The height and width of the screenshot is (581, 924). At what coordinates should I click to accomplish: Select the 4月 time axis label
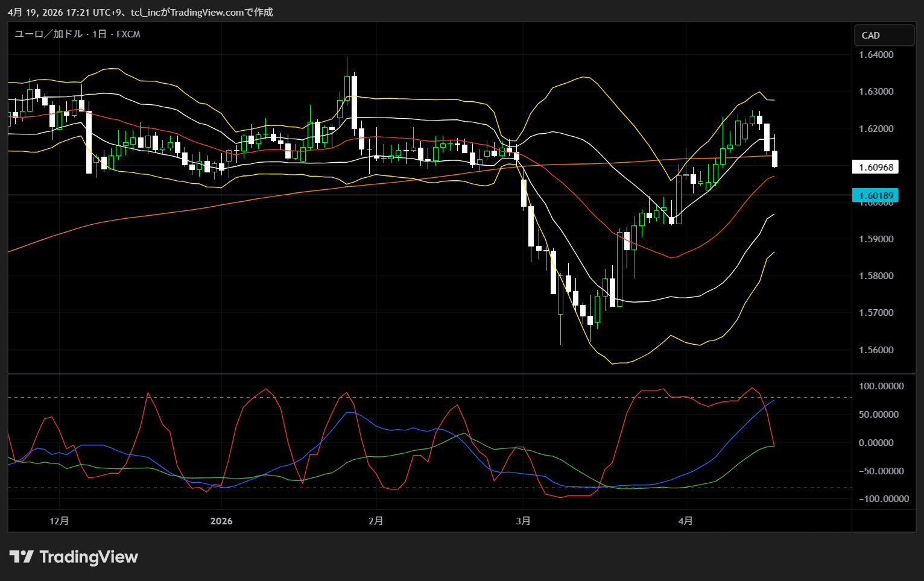coord(685,521)
